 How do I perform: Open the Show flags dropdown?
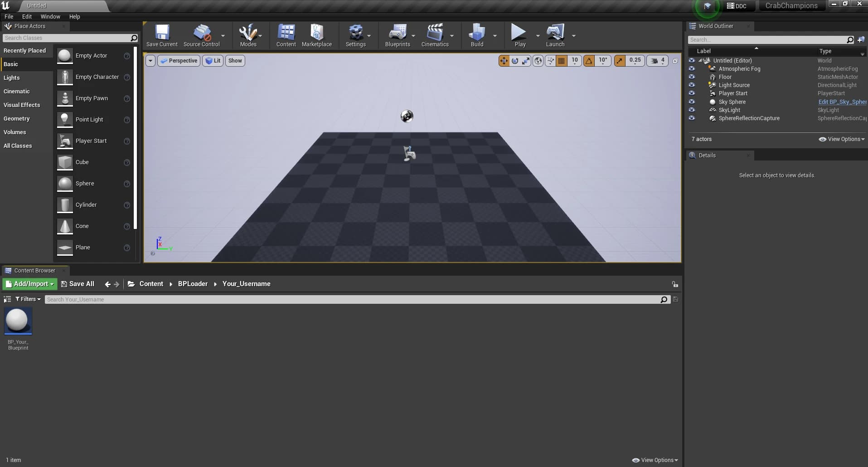click(235, 61)
